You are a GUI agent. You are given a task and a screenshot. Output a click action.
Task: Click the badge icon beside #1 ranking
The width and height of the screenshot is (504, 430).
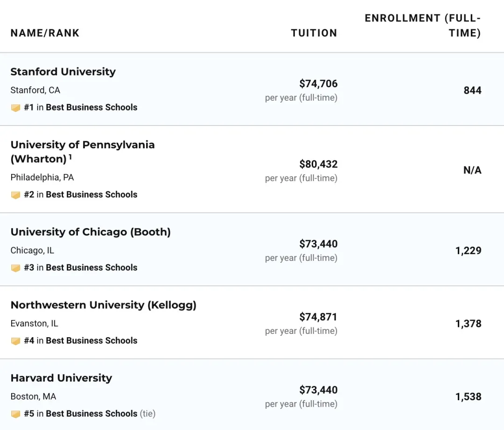[x=15, y=108]
